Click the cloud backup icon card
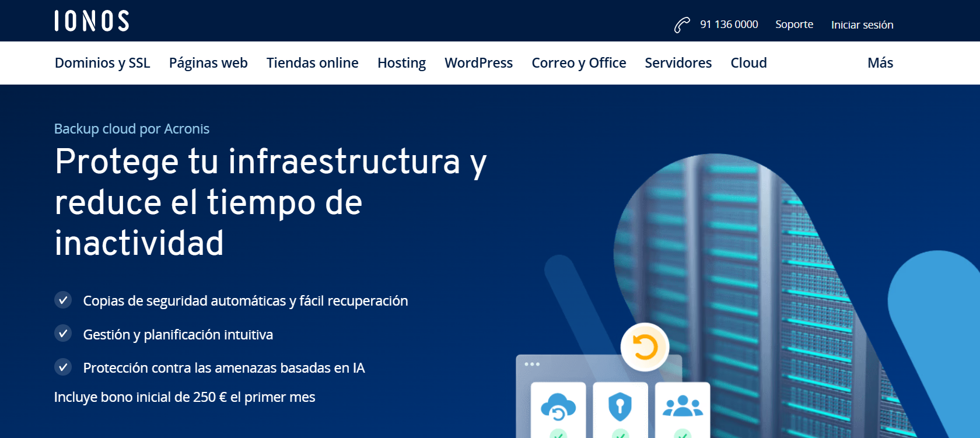980x438 pixels. click(558, 410)
